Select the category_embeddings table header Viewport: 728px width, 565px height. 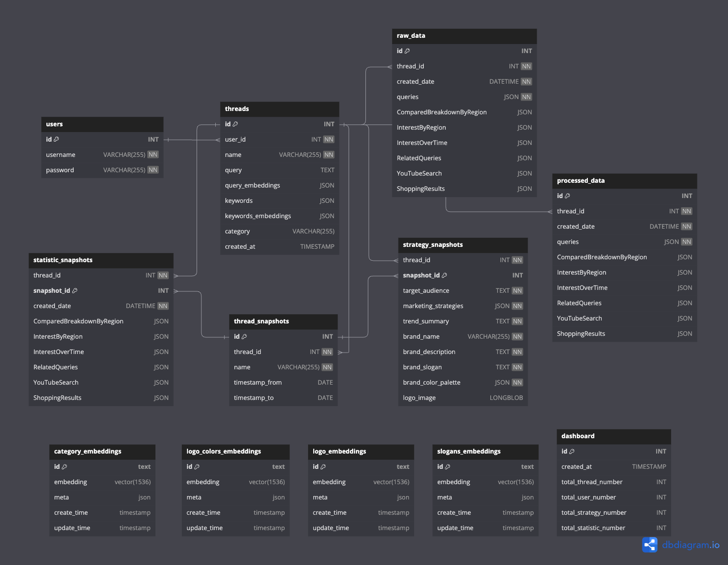(x=102, y=452)
